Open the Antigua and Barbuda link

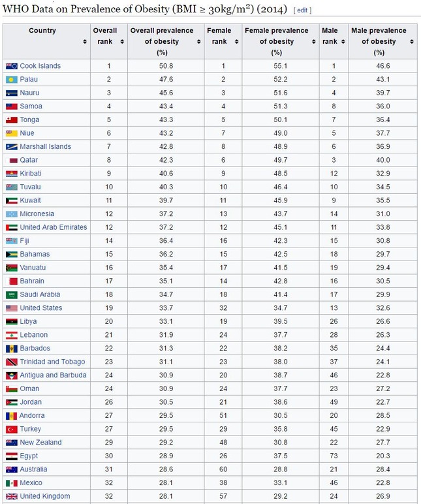coord(53,375)
